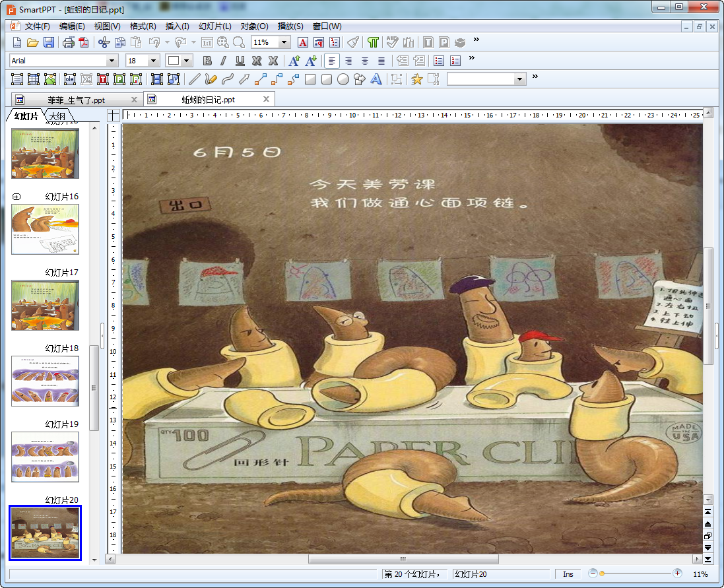724x588 pixels.
Task: Toggle bulleted list
Action: coord(439,61)
